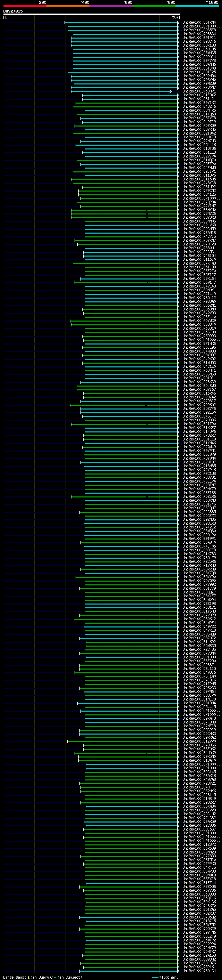Select the UniRef100_A0ZER6 entry
Image resolution: width=222 pixels, height=980 pixels.
coord(199,496)
